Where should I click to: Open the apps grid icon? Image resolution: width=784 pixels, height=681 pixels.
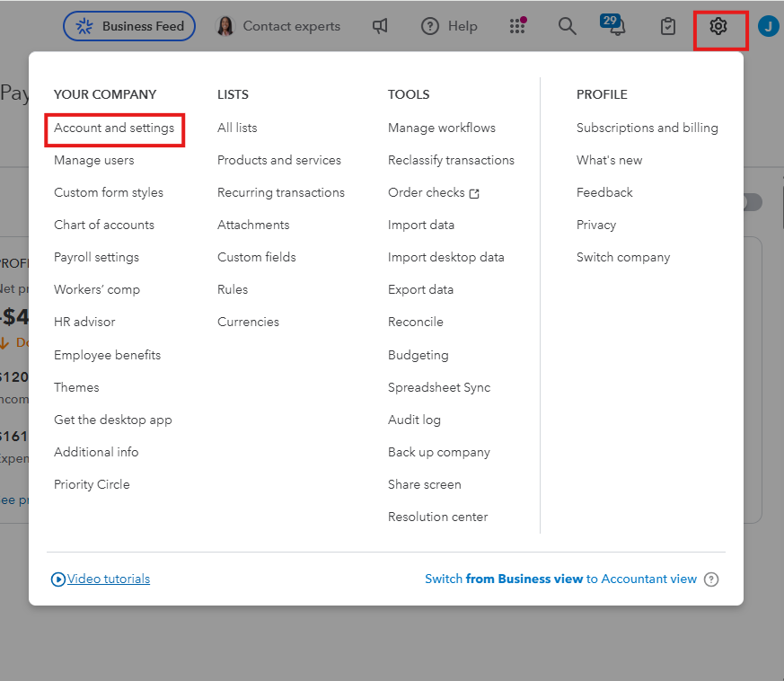pyautogui.click(x=517, y=25)
